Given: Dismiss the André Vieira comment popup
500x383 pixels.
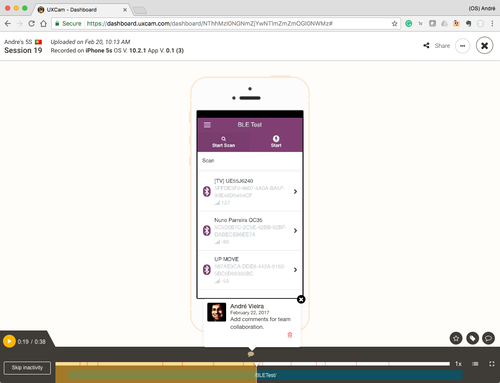Looking at the screenshot, I should pos(301,299).
